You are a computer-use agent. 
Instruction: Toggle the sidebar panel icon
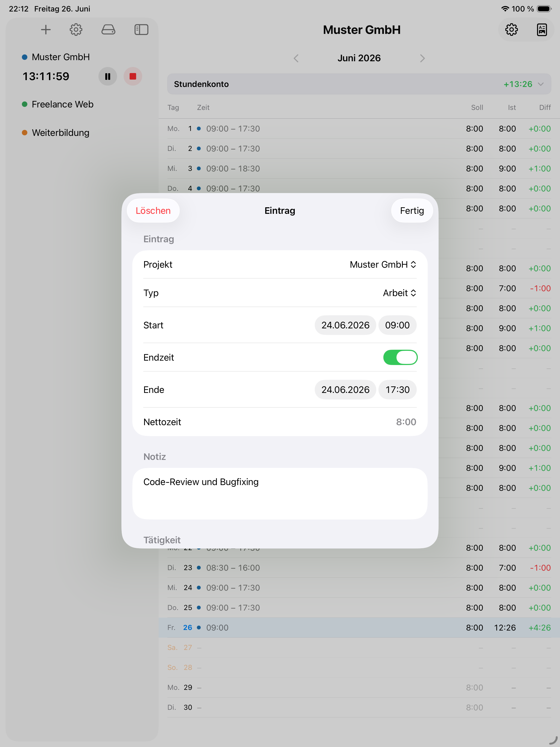pyautogui.click(x=141, y=30)
